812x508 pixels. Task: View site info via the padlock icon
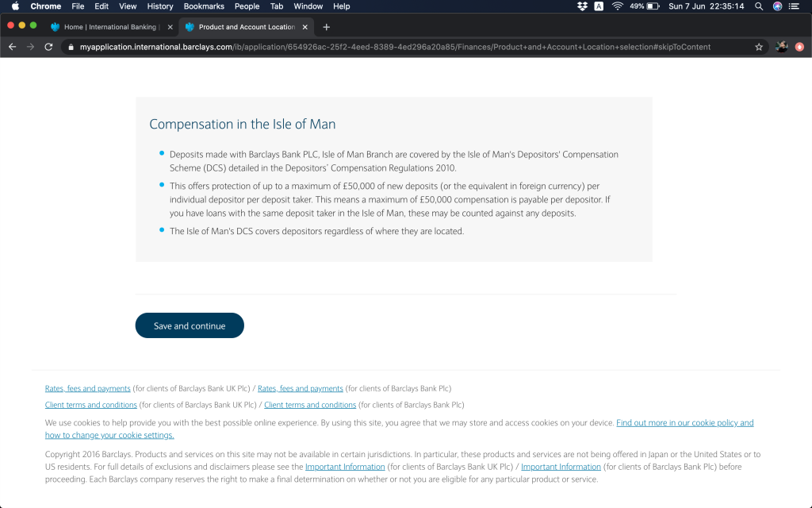click(x=71, y=47)
